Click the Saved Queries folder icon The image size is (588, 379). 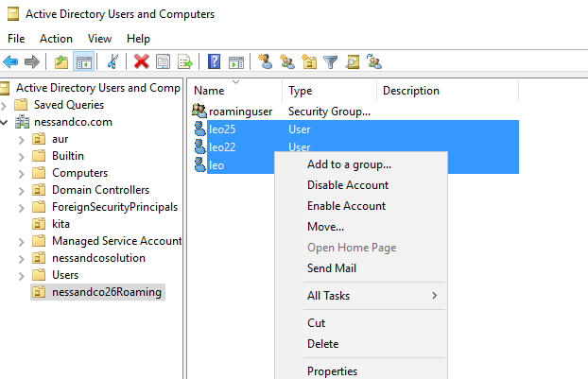21,105
